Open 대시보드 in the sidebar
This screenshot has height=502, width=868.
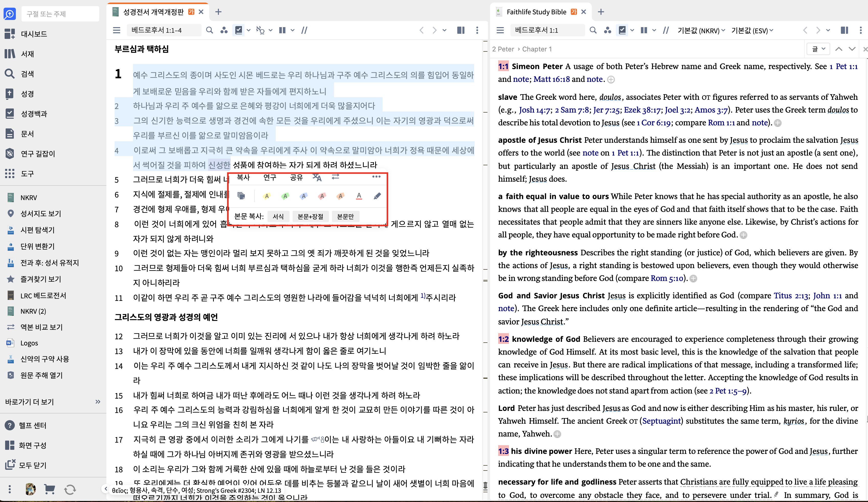click(26, 34)
